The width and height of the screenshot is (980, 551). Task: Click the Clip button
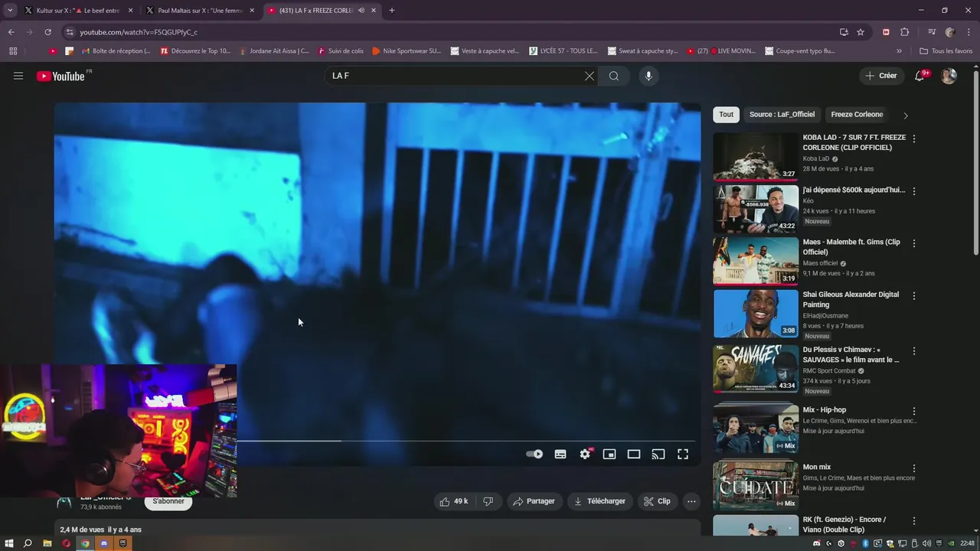point(657,501)
